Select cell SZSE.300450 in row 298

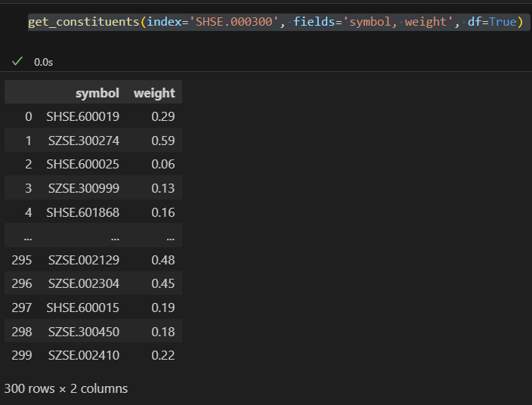tap(84, 332)
